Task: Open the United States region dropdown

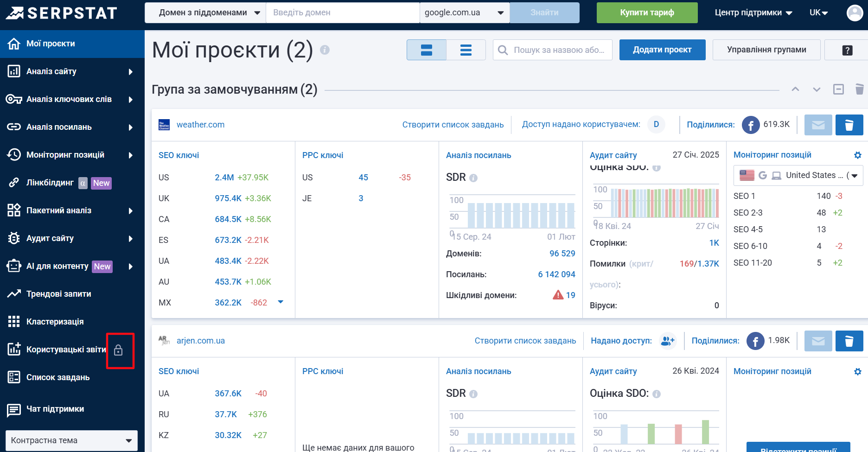Action: [798, 175]
